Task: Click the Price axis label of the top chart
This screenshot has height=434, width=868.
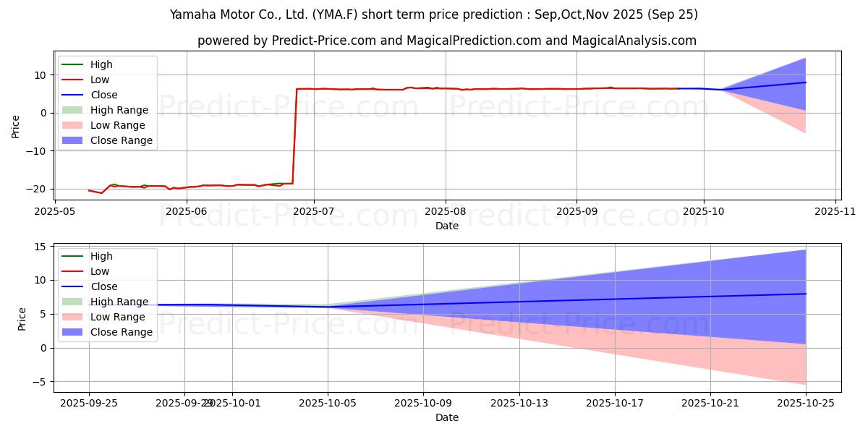Action: [x=15, y=127]
